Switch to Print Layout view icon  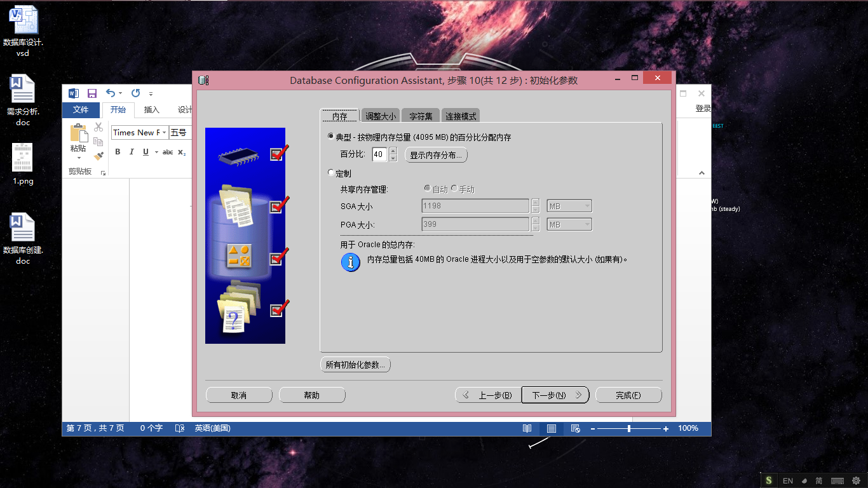tap(552, 429)
